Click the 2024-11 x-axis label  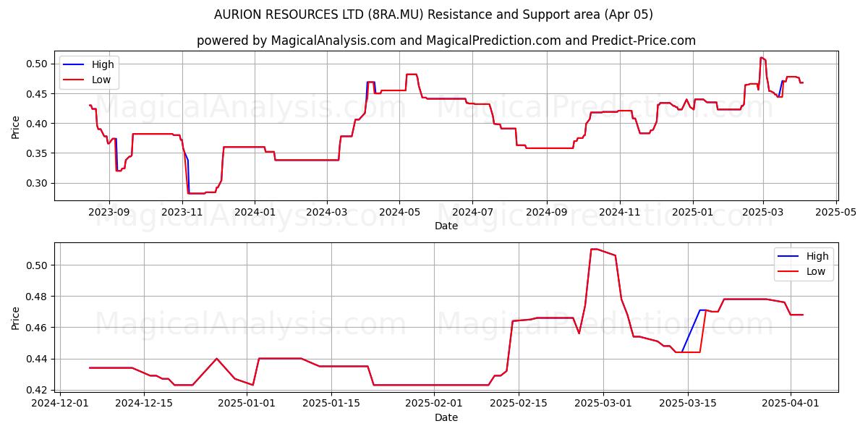coord(619,212)
